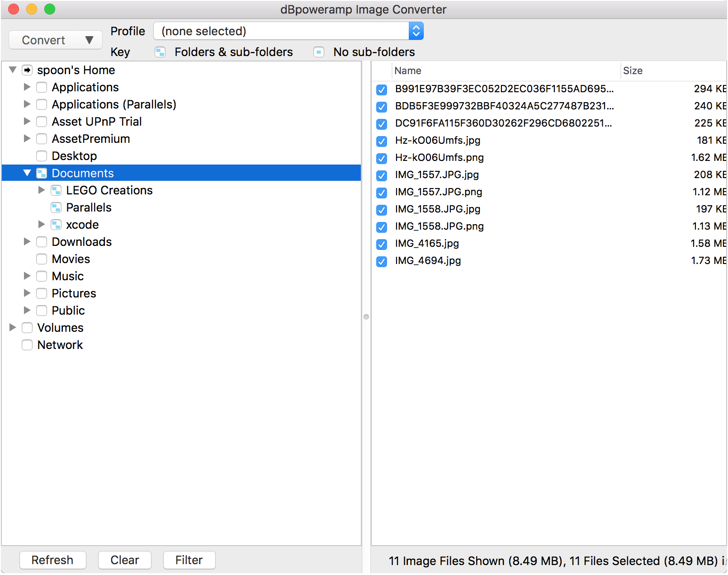Check the Pictures folder checkbox

[x=42, y=293]
